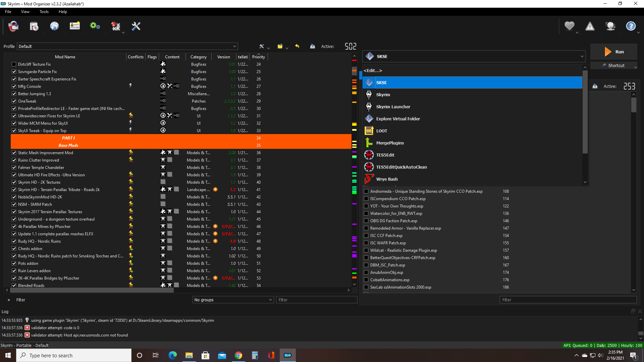The width and height of the screenshot is (644, 362).
Task: Disable the Sovngarde Particle Fix mod
Action: (14, 72)
